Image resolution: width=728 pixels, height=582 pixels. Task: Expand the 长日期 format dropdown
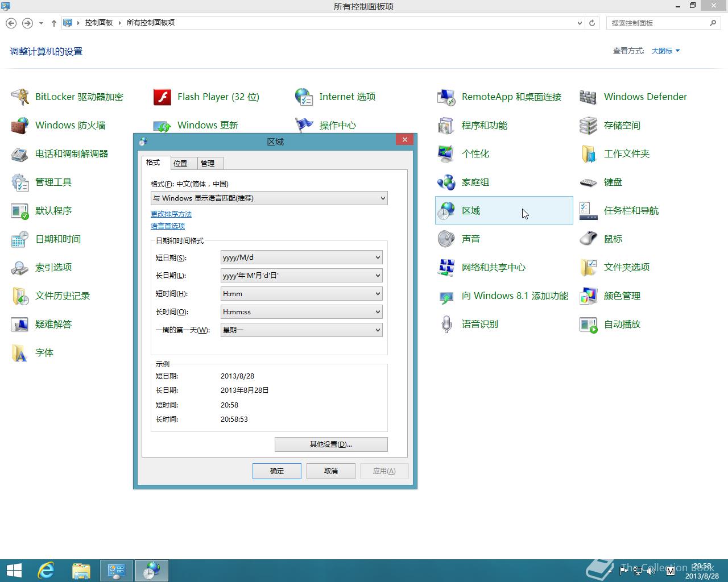coord(301,276)
